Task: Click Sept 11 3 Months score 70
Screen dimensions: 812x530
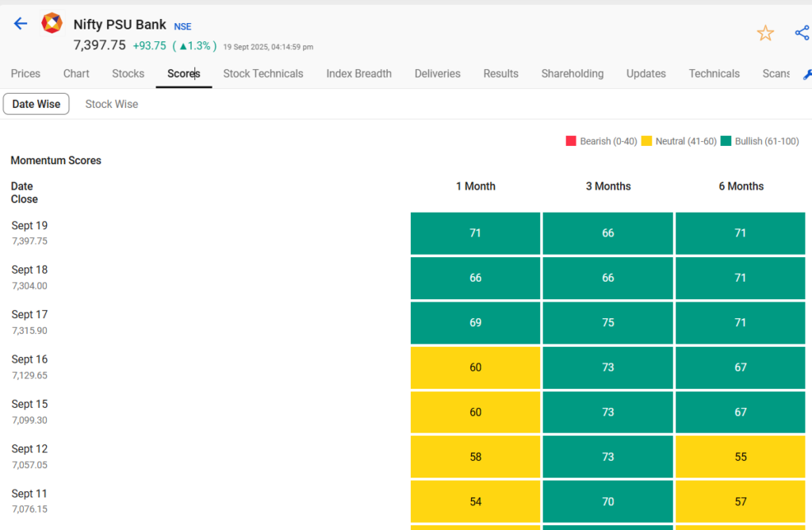Action: pos(608,501)
